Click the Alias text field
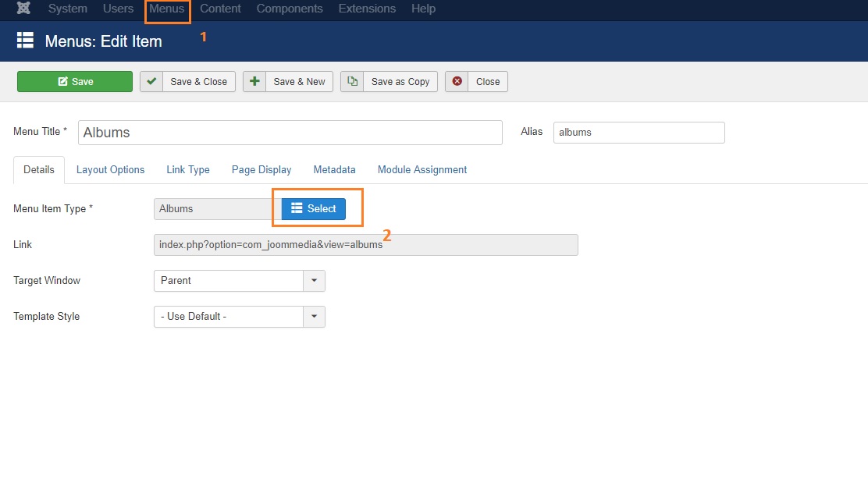This screenshot has width=868, height=479. click(x=639, y=133)
